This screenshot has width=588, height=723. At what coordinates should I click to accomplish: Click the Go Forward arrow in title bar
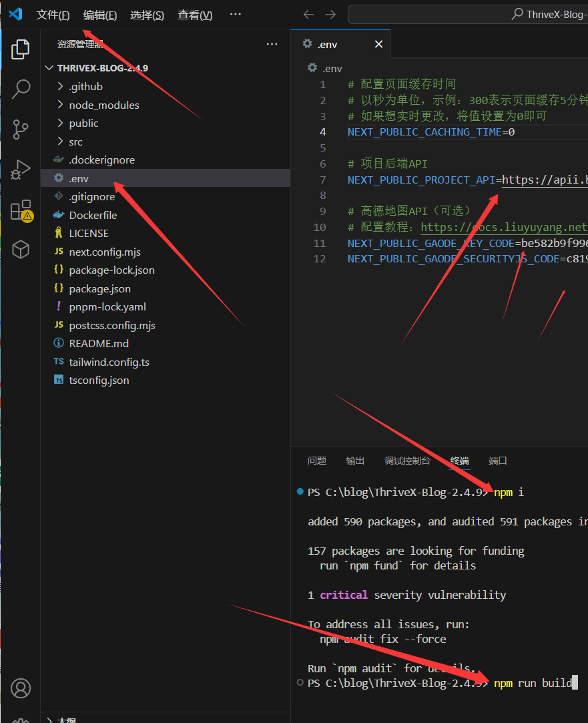click(x=330, y=15)
